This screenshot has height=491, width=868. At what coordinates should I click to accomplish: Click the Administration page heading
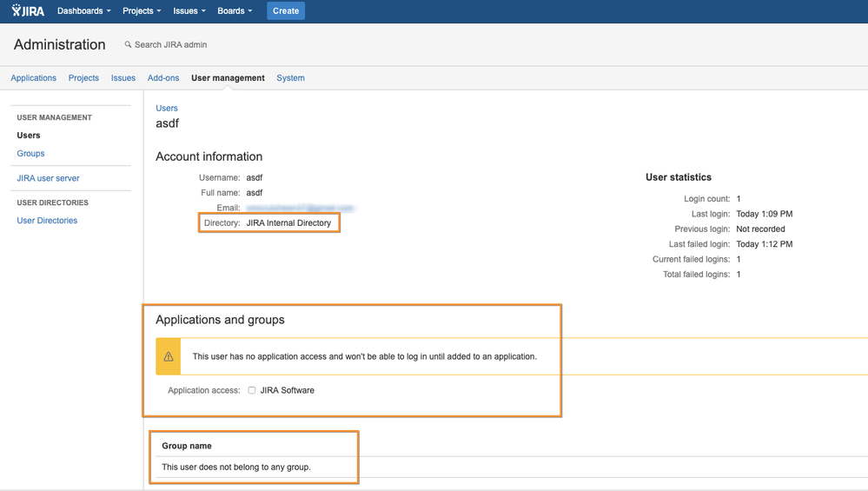(x=59, y=44)
